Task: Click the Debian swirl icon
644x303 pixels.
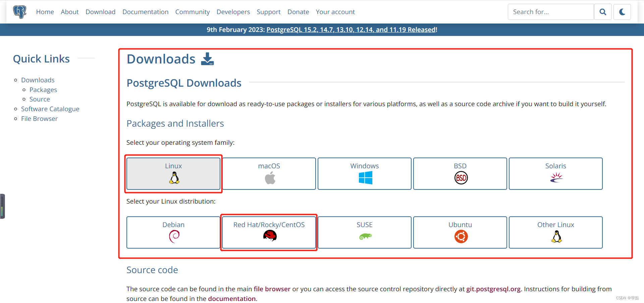Action: [x=174, y=236]
